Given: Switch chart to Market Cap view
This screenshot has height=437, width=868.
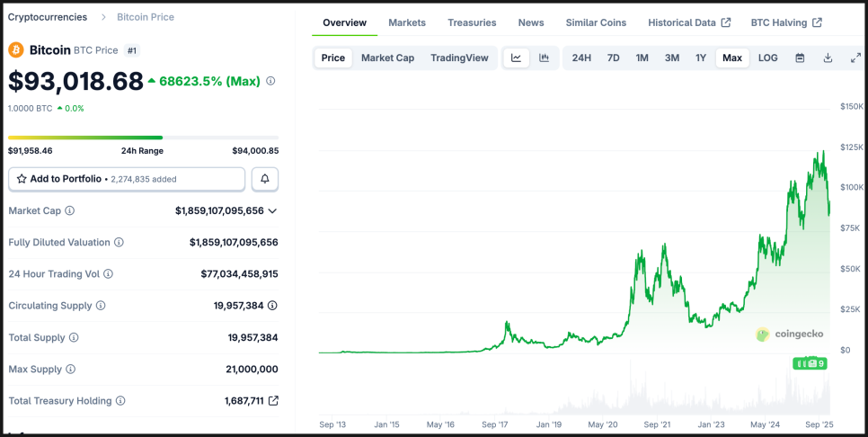Looking at the screenshot, I should (x=387, y=58).
